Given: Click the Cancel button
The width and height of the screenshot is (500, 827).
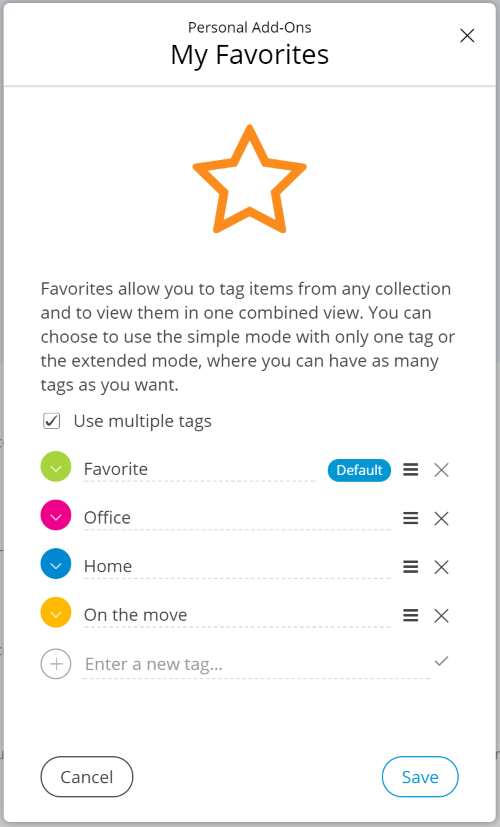Looking at the screenshot, I should click(87, 777).
